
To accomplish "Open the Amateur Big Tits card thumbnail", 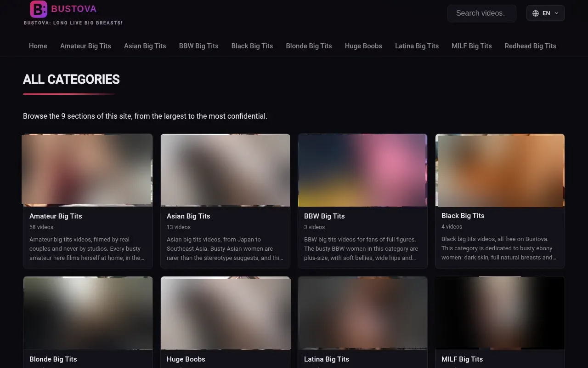I will click(87, 170).
